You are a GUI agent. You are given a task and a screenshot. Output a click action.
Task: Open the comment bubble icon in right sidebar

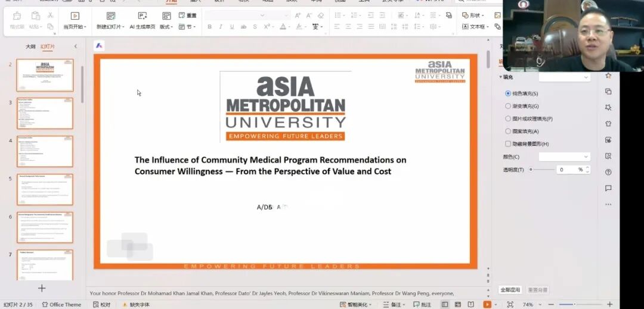608,188
